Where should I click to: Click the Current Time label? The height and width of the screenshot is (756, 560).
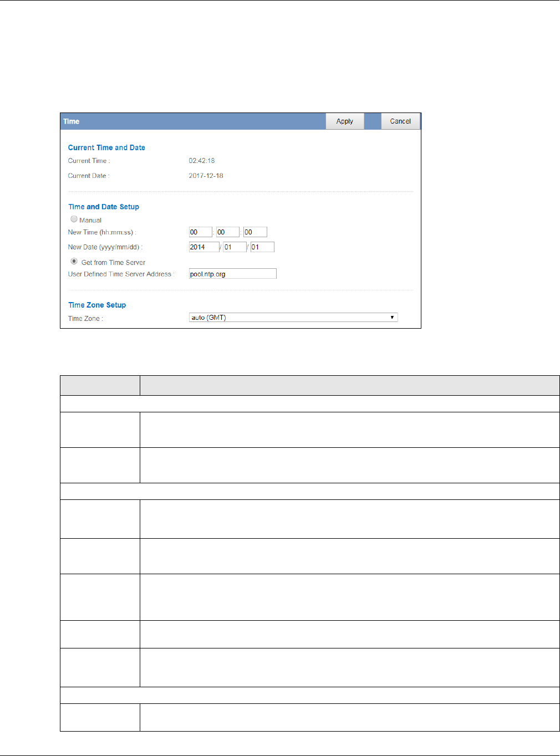(89, 161)
